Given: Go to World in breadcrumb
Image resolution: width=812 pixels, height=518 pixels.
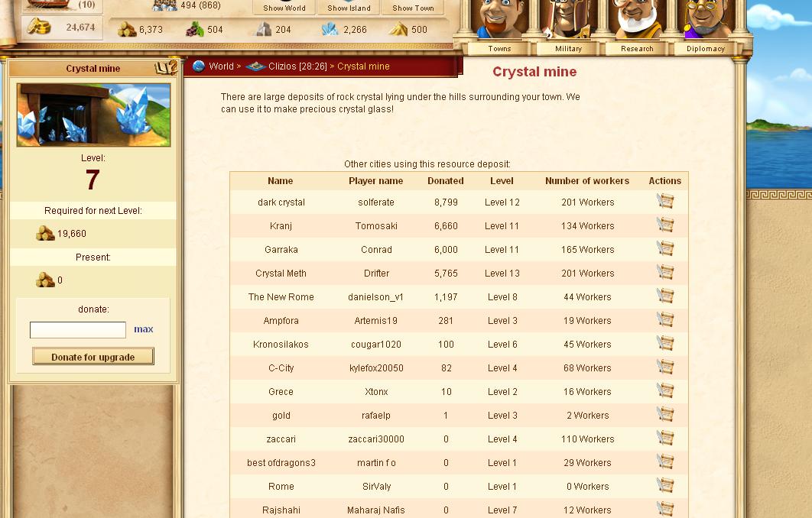Looking at the screenshot, I should pyautogui.click(x=221, y=66).
